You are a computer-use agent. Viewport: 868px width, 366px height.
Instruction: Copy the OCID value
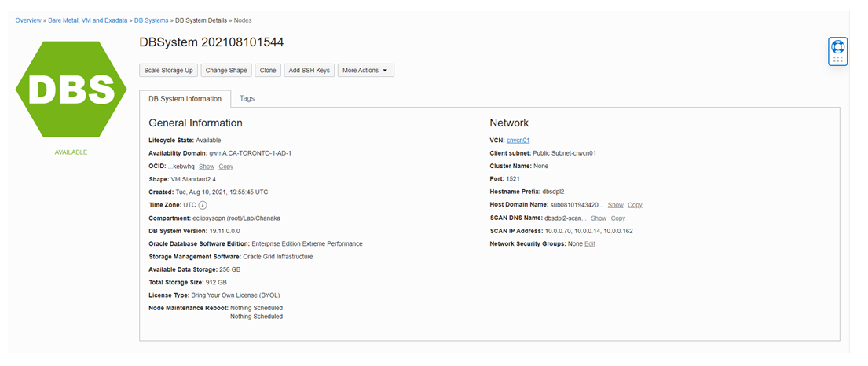pos(226,166)
